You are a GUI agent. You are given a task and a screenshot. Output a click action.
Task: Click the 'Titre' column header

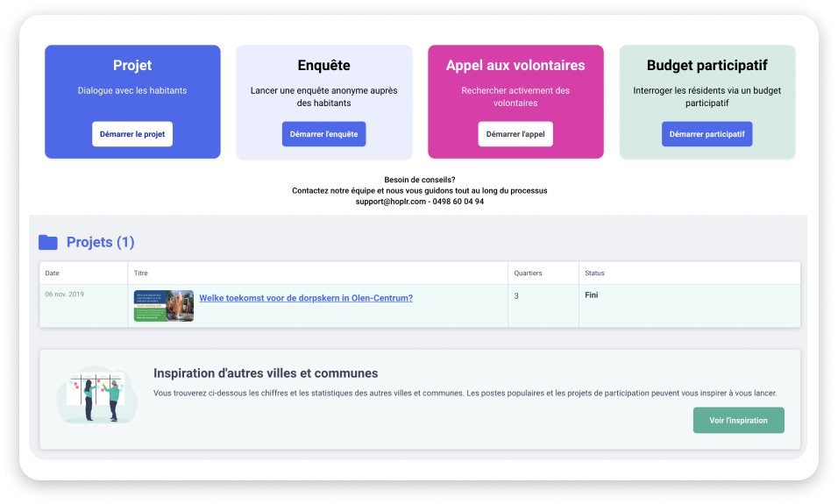[x=141, y=273]
